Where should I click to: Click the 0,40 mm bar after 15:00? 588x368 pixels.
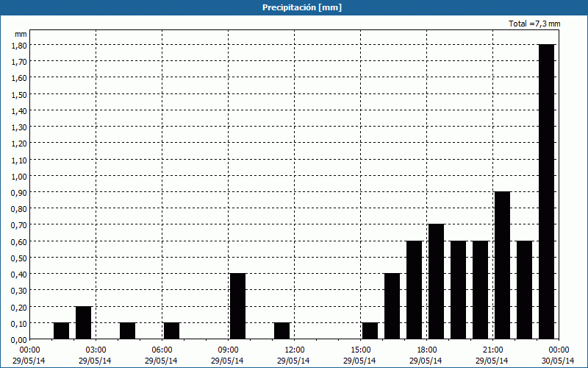click(392, 306)
